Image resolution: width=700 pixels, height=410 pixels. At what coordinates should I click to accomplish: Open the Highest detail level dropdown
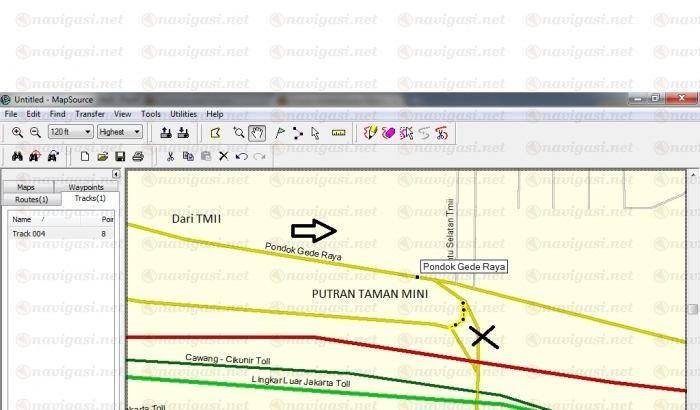click(x=137, y=132)
